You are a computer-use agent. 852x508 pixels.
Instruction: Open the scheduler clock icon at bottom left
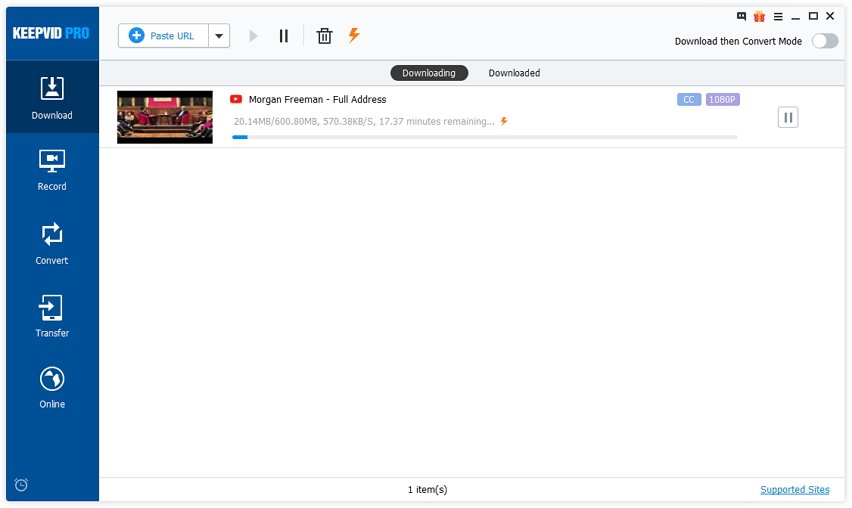[x=21, y=485]
